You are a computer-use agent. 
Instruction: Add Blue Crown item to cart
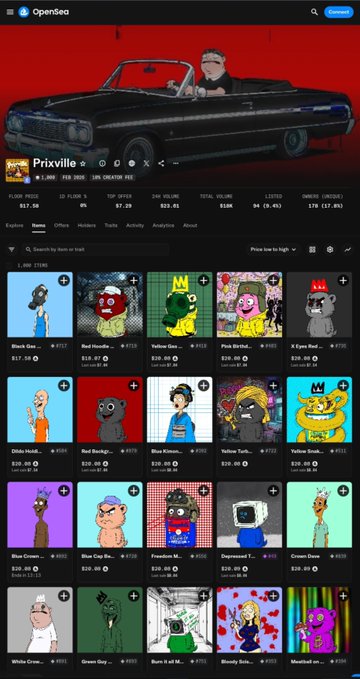click(64, 491)
